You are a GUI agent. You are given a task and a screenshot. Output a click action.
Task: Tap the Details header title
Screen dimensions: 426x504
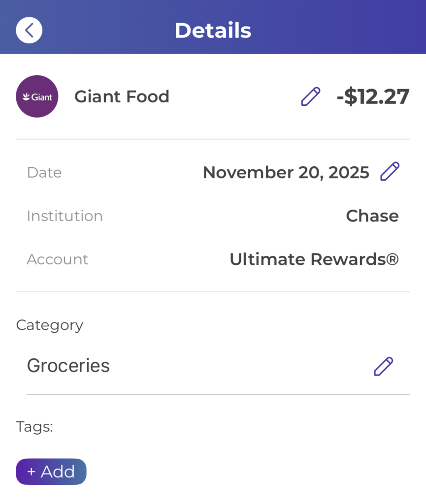point(213,30)
